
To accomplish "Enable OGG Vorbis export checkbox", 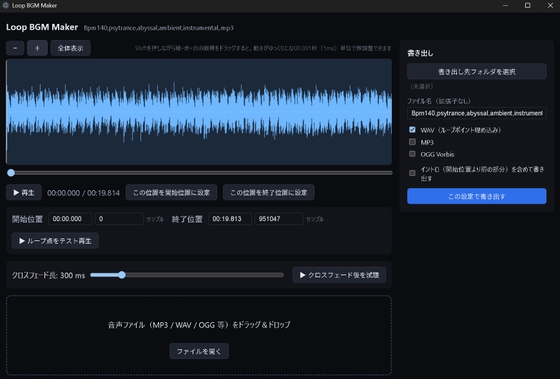I will click(x=412, y=154).
